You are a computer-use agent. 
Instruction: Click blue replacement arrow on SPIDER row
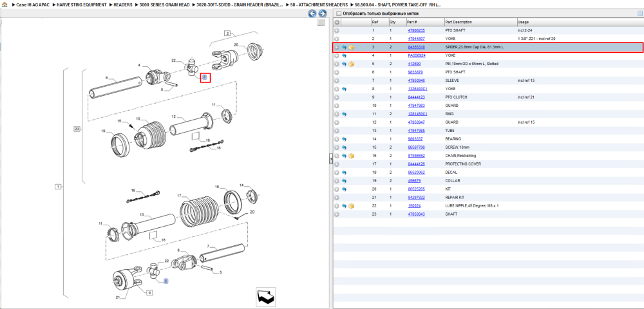pyautogui.click(x=344, y=47)
